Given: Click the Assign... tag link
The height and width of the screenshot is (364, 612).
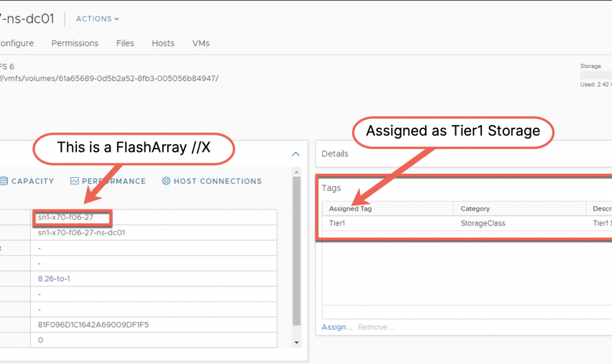Looking at the screenshot, I should pos(336,327).
